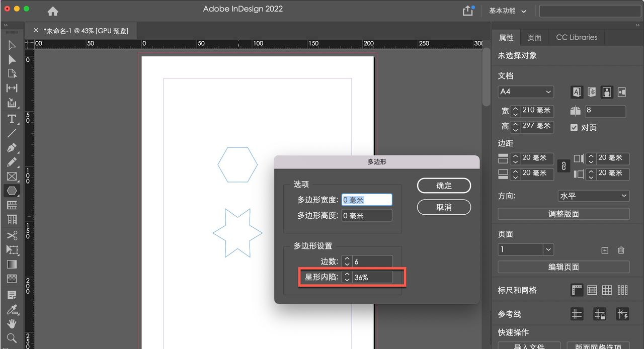Viewport: 644px width, 349px height.
Task: Uncheck the 对页 checkbox
Action: [574, 127]
